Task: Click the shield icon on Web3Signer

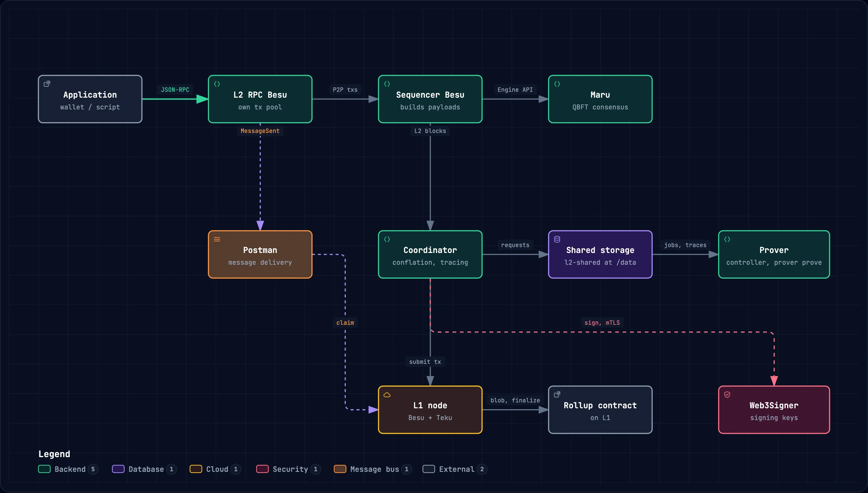Action: coord(727,394)
